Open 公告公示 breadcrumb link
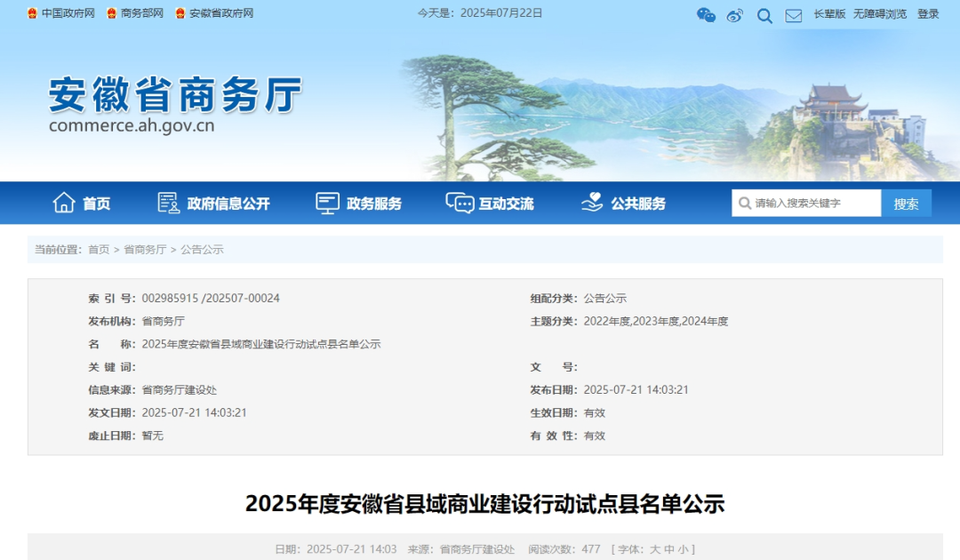Viewport: 960px width, 560px height. click(x=202, y=250)
